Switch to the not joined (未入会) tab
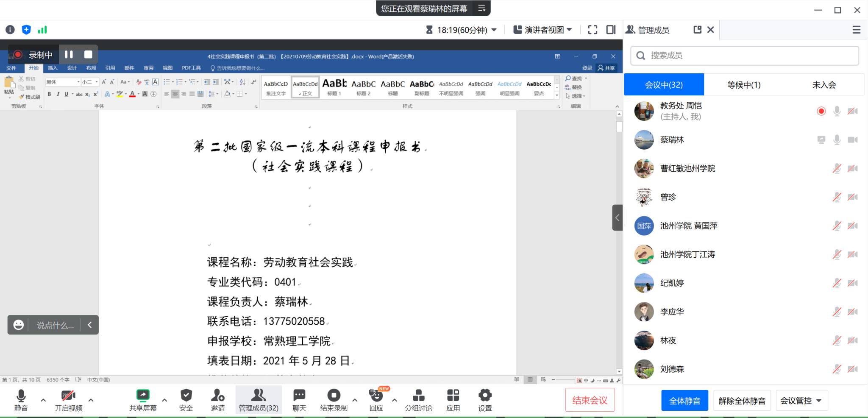Viewport: 868px width, 418px height. (x=824, y=85)
